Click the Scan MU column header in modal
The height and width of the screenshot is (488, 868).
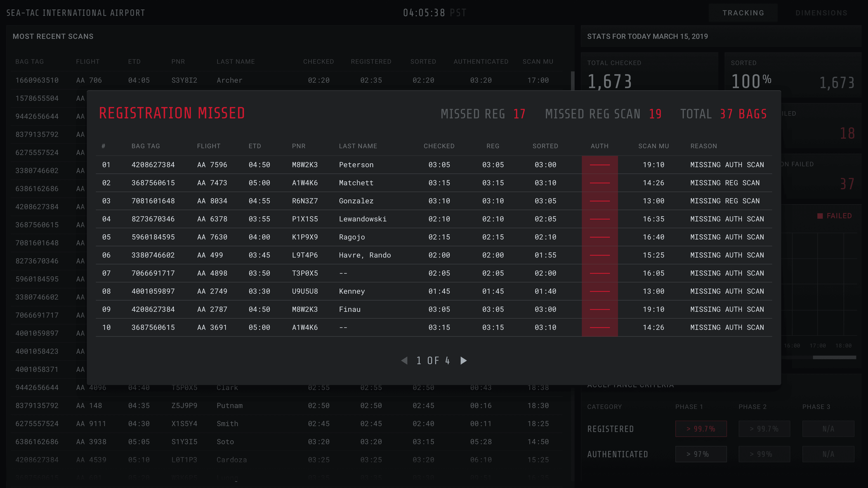[x=653, y=146]
